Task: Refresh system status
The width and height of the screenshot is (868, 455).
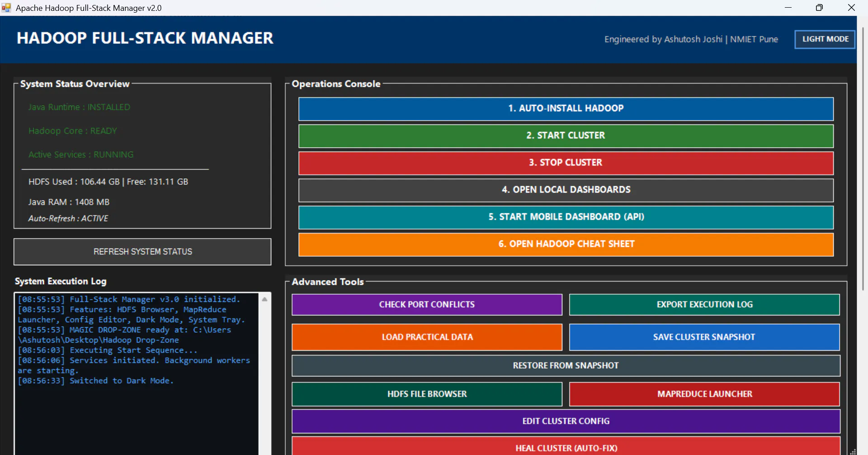Action: (142, 252)
